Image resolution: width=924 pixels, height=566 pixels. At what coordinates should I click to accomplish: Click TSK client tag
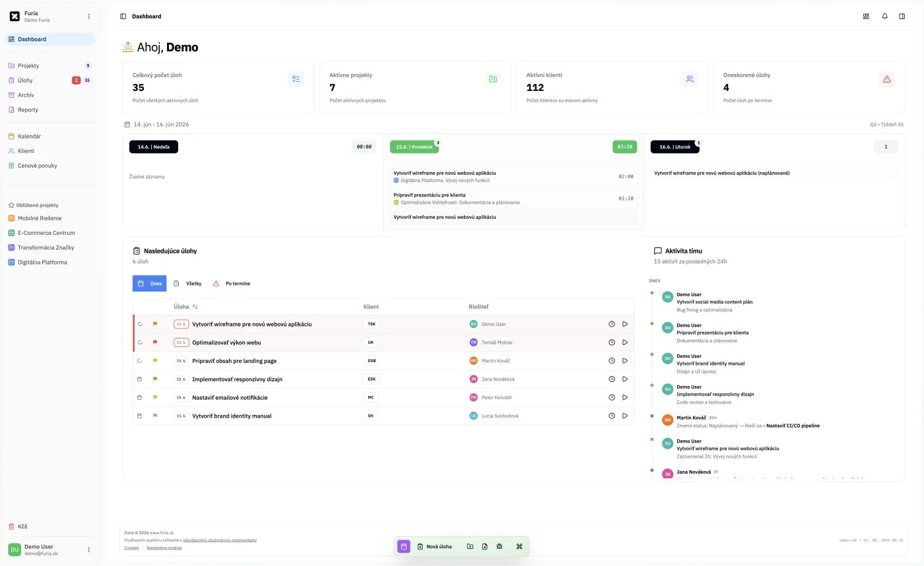coord(372,324)
